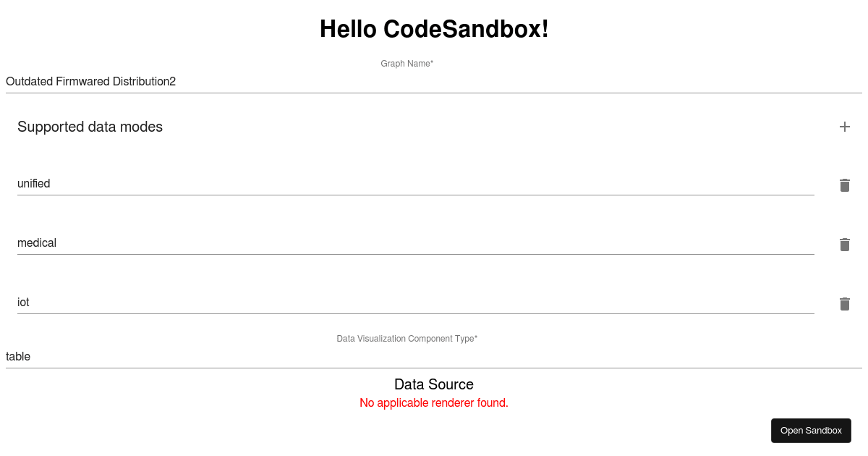868x456 pixels.
Task: Click the "Graph Name*" field label
Action: (x=407, y=64)
